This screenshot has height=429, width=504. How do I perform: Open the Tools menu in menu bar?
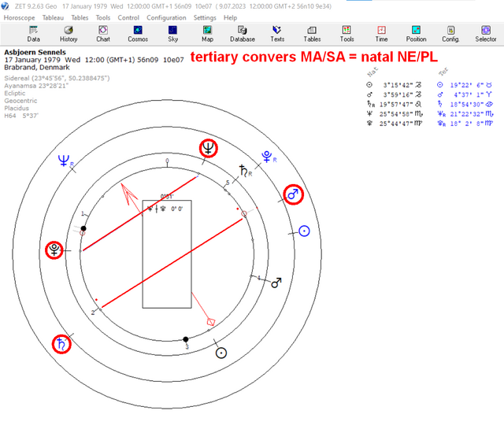pos(103,17)
